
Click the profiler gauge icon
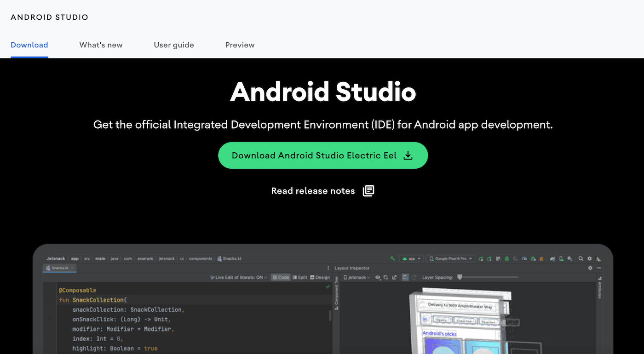click(524, 259)
